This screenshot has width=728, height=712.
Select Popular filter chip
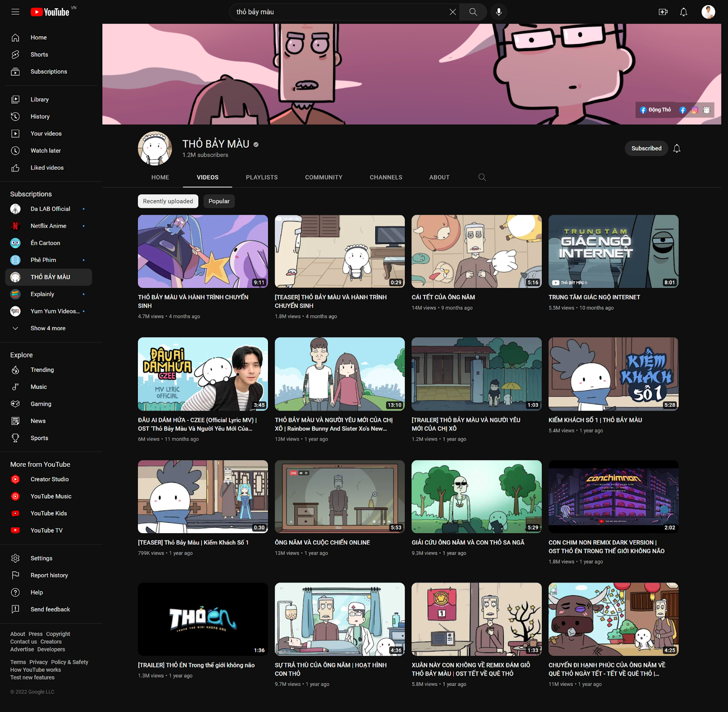(219, 201)
